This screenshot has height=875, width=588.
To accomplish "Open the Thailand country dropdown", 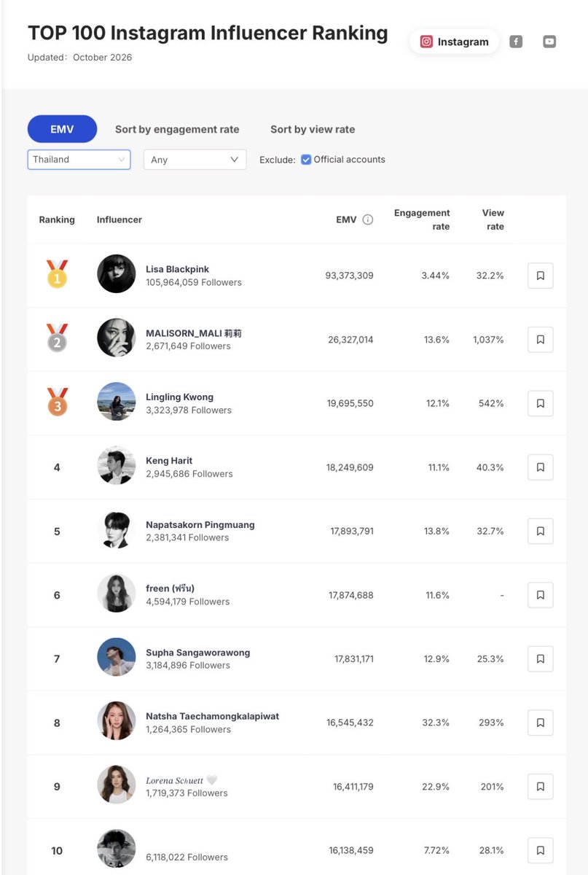I will pyautogui.click(x=79, y=160).
